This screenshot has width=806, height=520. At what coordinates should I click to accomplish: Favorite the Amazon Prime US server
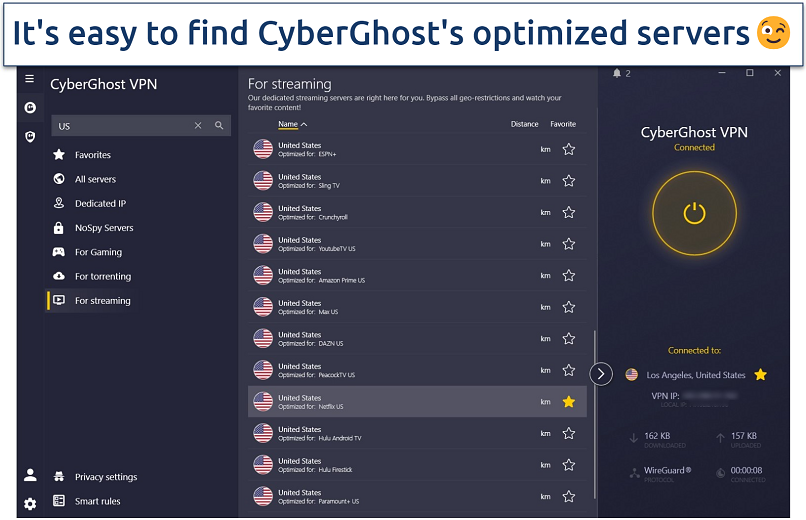click(x=569, y=276)
